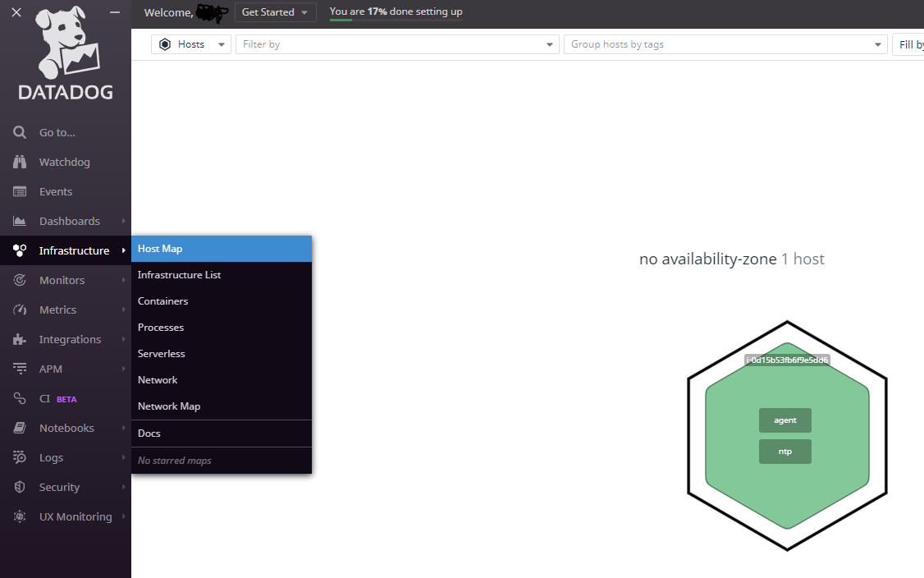The width and height of the screenshot is (924, 578).
Task: Expand the APM submenu arrow
Action: coord(123,369)
